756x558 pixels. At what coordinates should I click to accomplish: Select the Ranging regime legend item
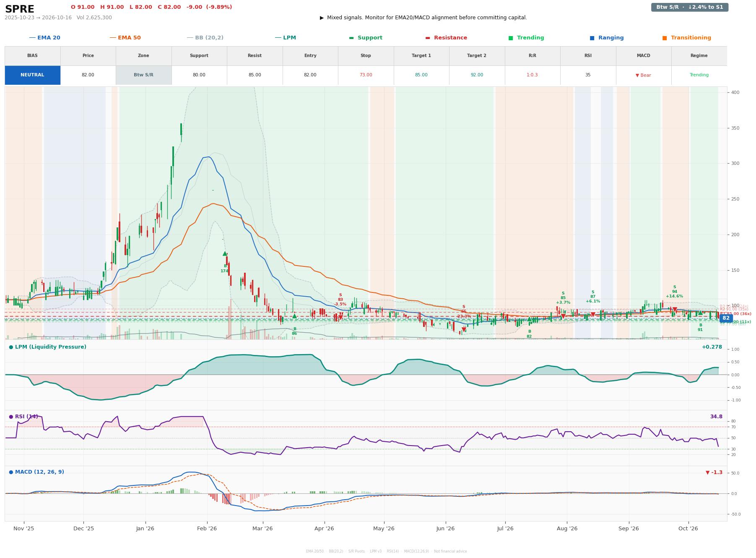pyautogui.click(x=607, y=38)
